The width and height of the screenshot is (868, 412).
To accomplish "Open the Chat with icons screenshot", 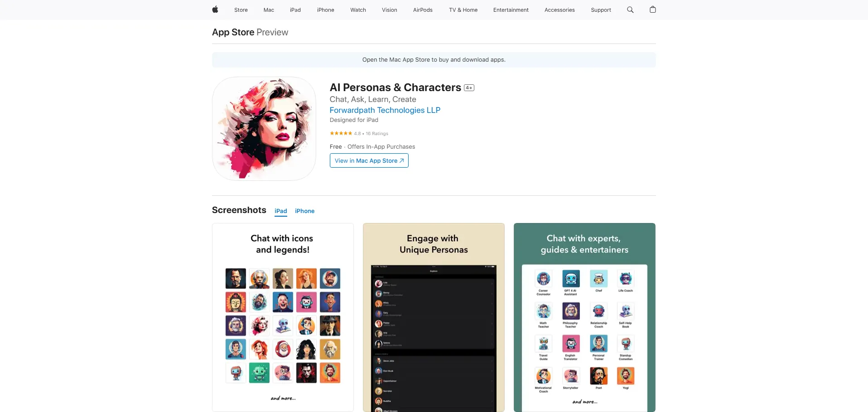I will [x=283, y=317].
